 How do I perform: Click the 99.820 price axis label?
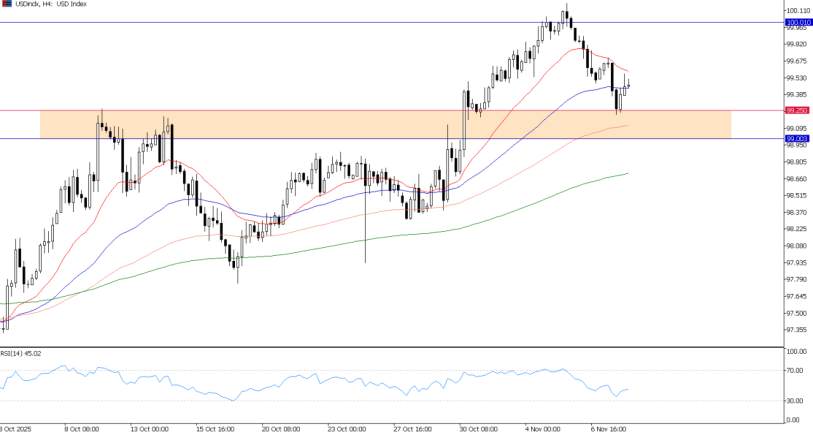(797, 45)
